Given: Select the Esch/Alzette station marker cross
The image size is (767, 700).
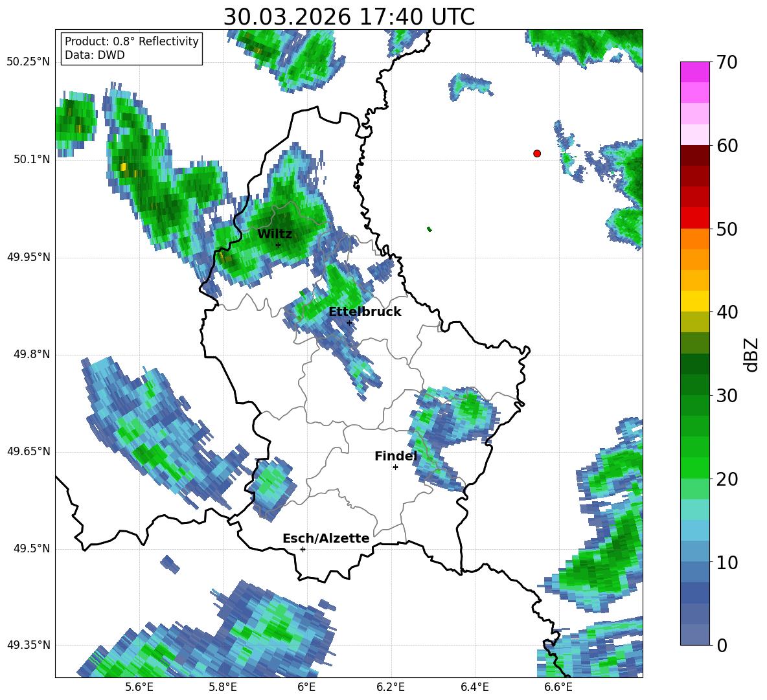Looking at the screenshot, I should tap(303, 549).
